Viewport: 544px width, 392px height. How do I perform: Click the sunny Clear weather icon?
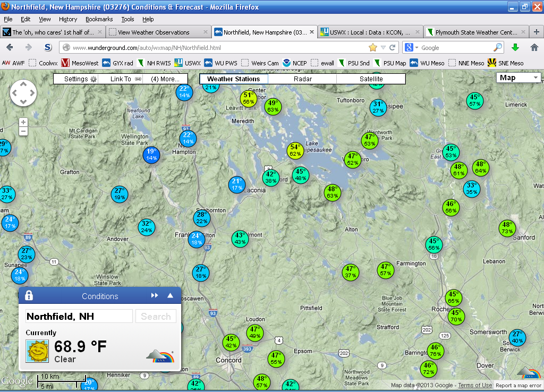(38, 351)
